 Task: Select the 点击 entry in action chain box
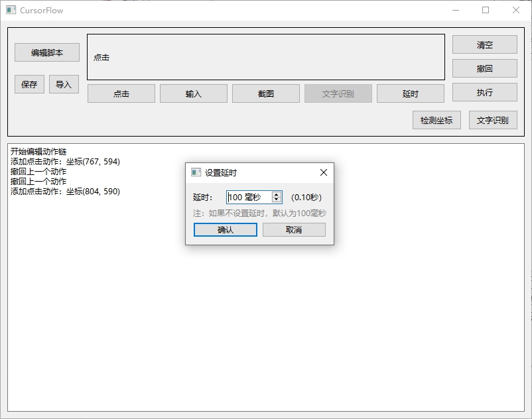tap(101, 58)
